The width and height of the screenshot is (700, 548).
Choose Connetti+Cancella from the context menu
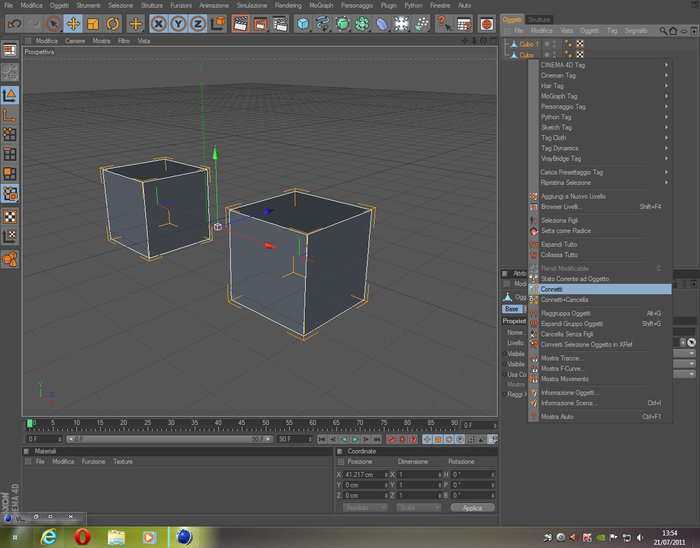coord(600,299)
